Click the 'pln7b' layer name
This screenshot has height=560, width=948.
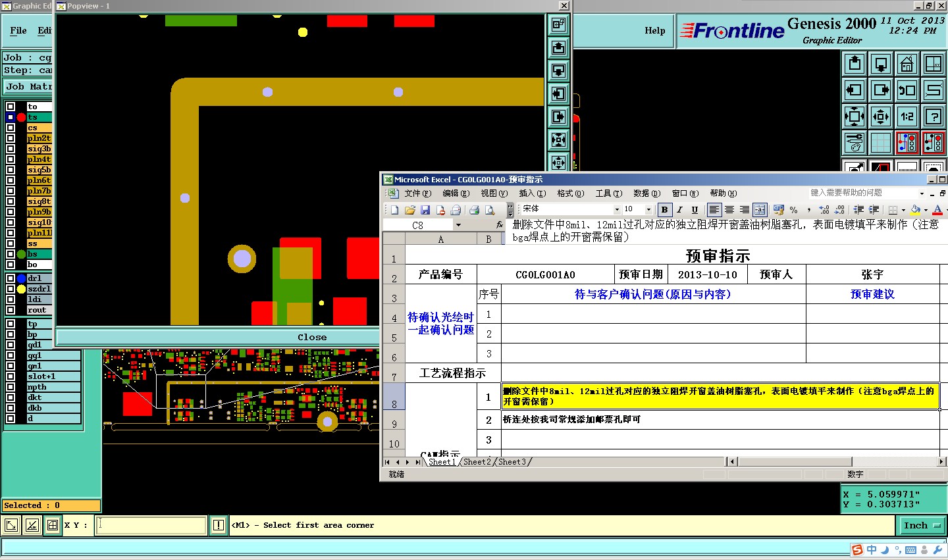coord(39,191)
